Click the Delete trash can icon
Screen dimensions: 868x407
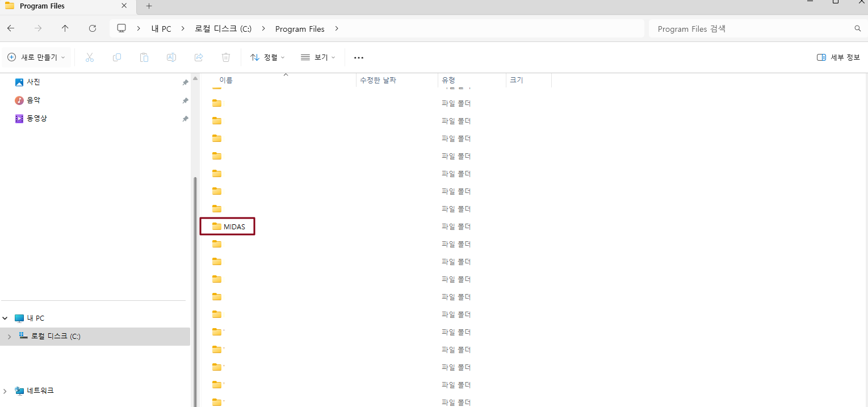(x=226, y=57)
